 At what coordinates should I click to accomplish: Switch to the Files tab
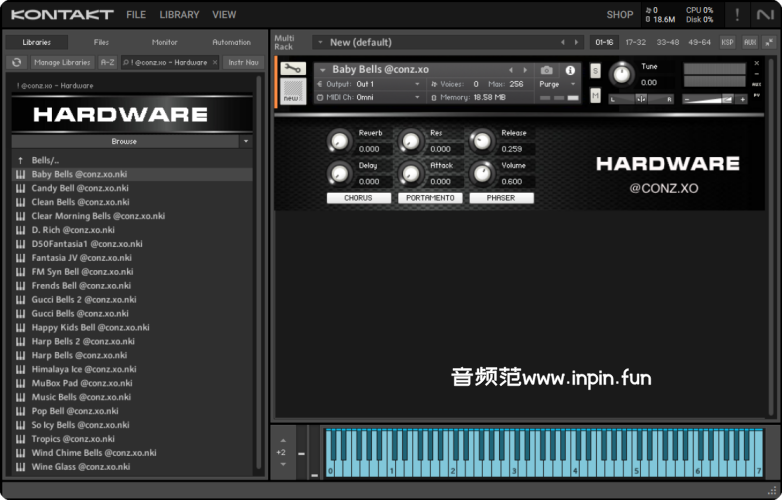pyautogui.click(x=101, y=42)
